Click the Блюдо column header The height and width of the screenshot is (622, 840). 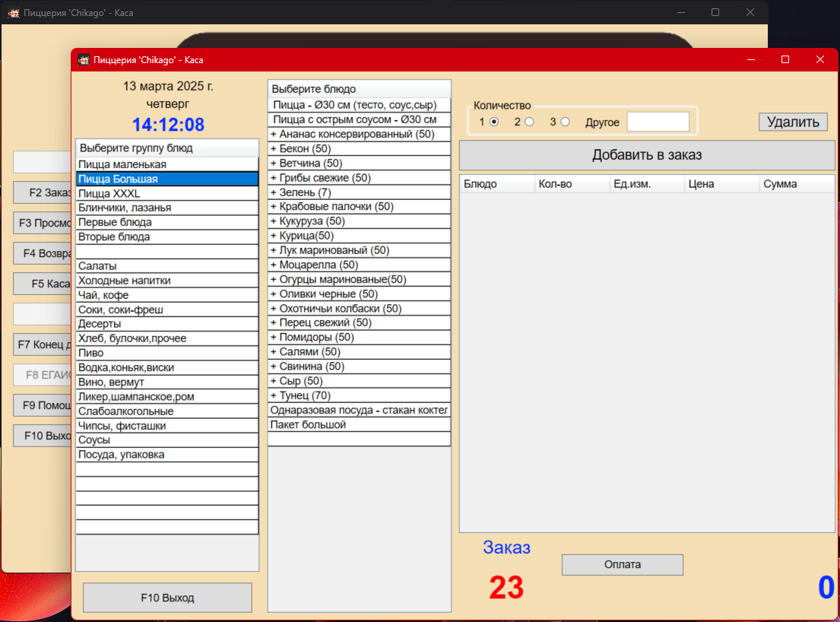[497, 184]
